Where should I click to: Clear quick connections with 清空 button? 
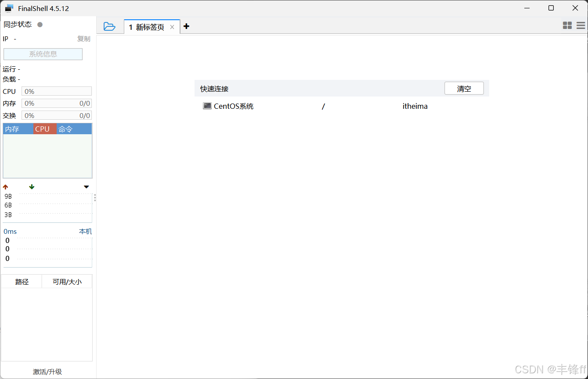pyautogui.click(x=464, y=89)
